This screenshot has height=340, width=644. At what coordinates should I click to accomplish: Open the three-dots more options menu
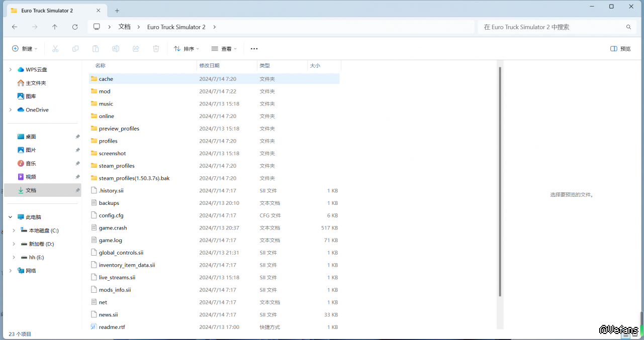pos(254,49)
